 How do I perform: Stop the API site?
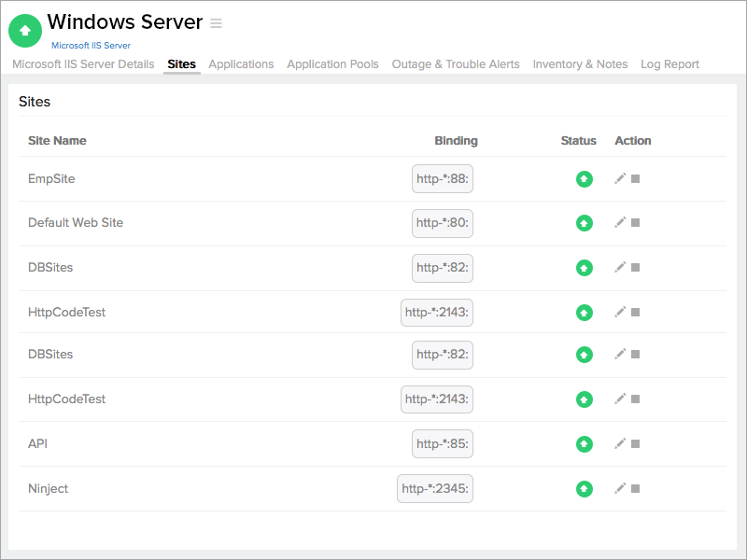(x=636, y=443)
